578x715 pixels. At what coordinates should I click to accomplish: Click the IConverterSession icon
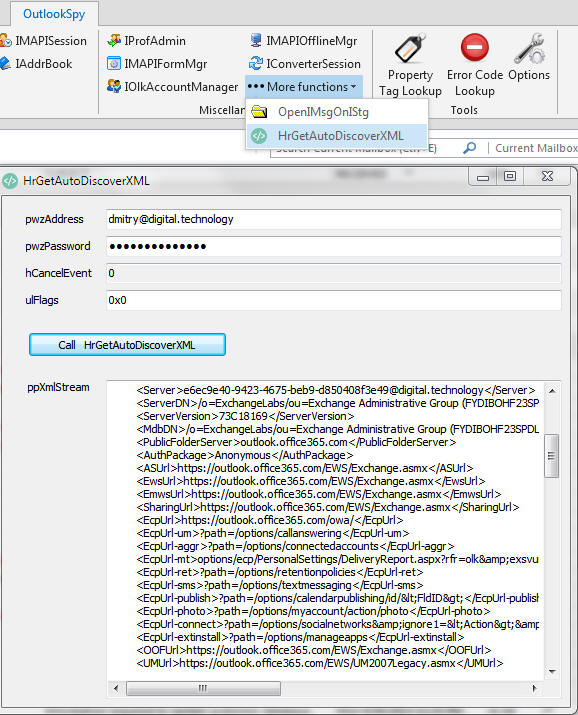pyautogui.click(x=256, y=63)
